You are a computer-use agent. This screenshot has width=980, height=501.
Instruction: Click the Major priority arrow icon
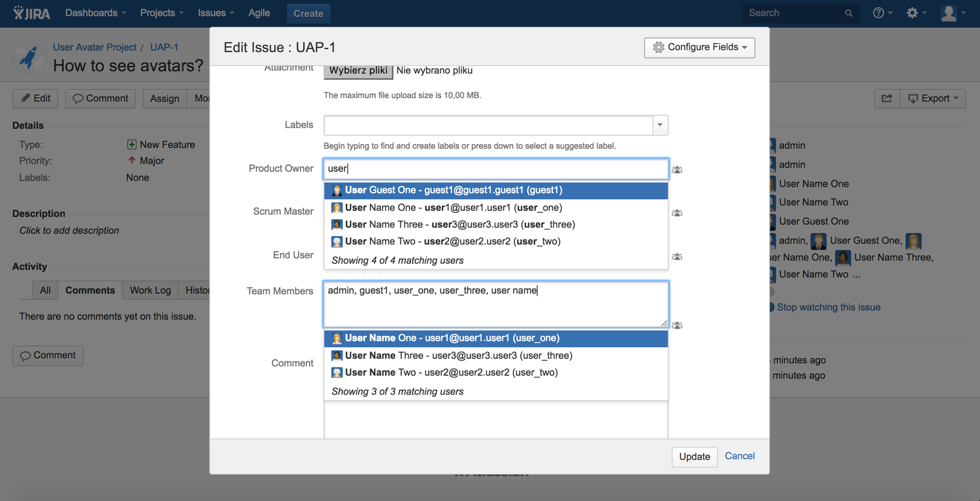pyautogui.click(x=131, y=160)
